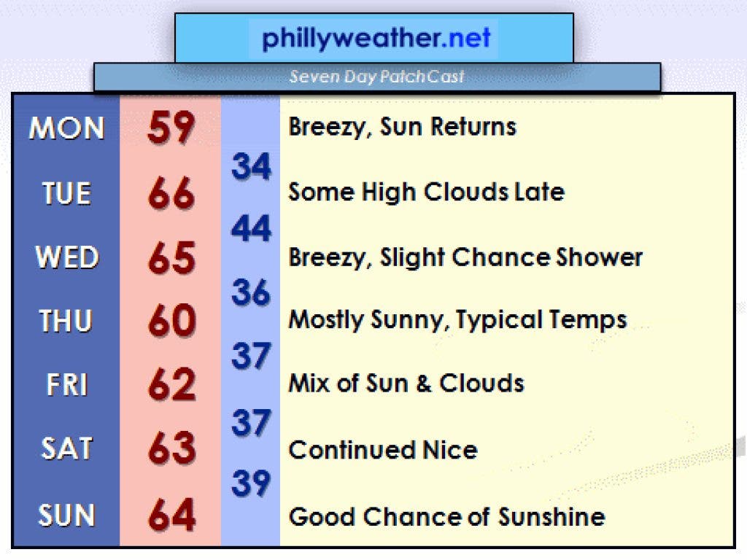Select the low temperature 44
Image resolution: width=747 pixels, height=560 pixels.
point(251,230)
